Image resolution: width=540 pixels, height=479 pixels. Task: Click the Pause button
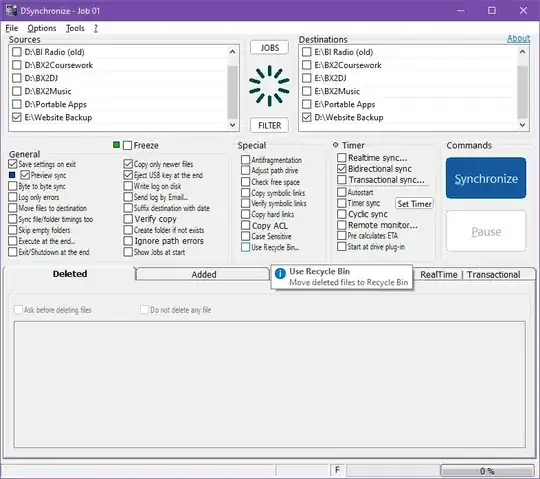[x=486, y=231]
